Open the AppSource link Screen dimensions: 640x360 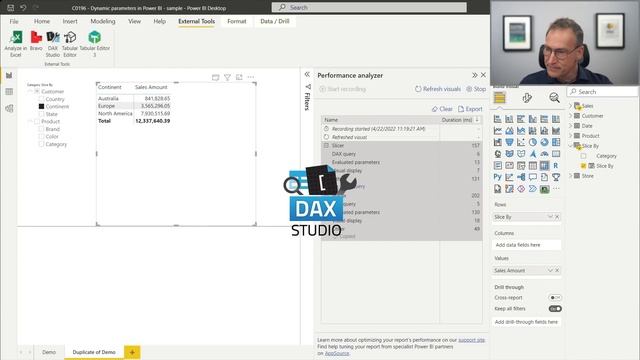(337, 353)
